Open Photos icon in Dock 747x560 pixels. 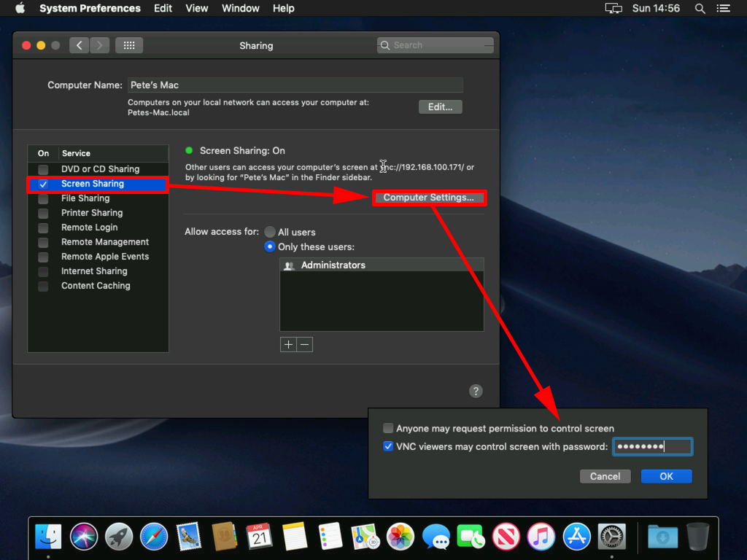[400, 536]
